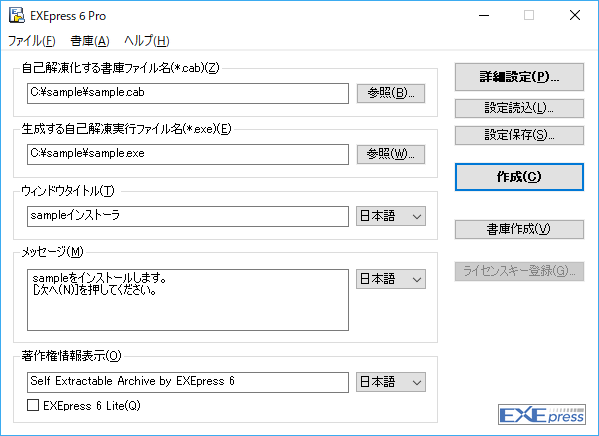599x436 pixels.
Task: Open the 書庫(A) menu
Action: tap(90, 41)
